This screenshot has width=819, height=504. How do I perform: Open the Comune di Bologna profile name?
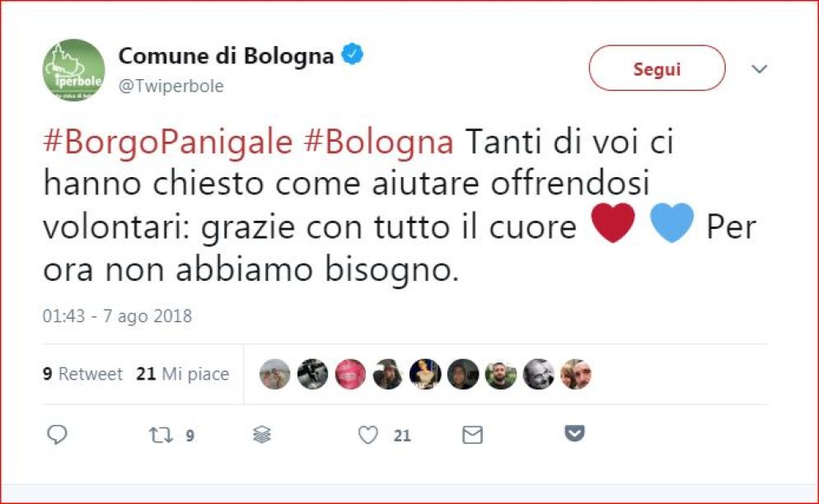pos(226,56)
